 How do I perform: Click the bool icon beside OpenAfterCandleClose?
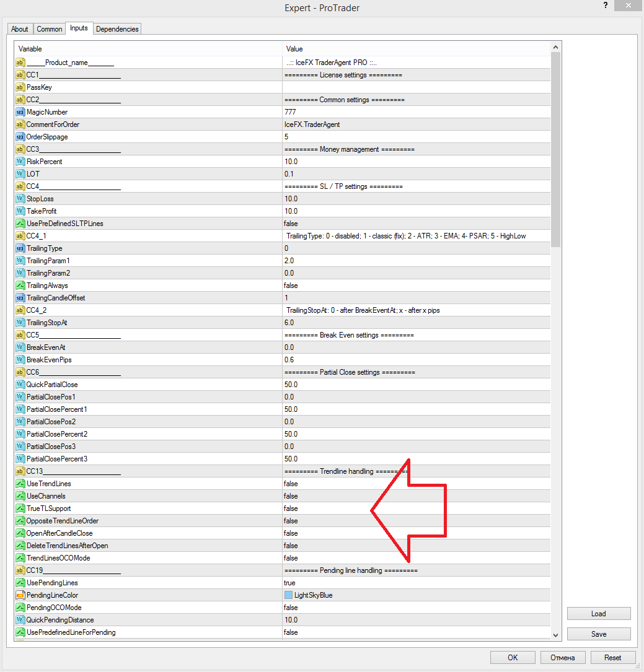(x=20, y=533)
